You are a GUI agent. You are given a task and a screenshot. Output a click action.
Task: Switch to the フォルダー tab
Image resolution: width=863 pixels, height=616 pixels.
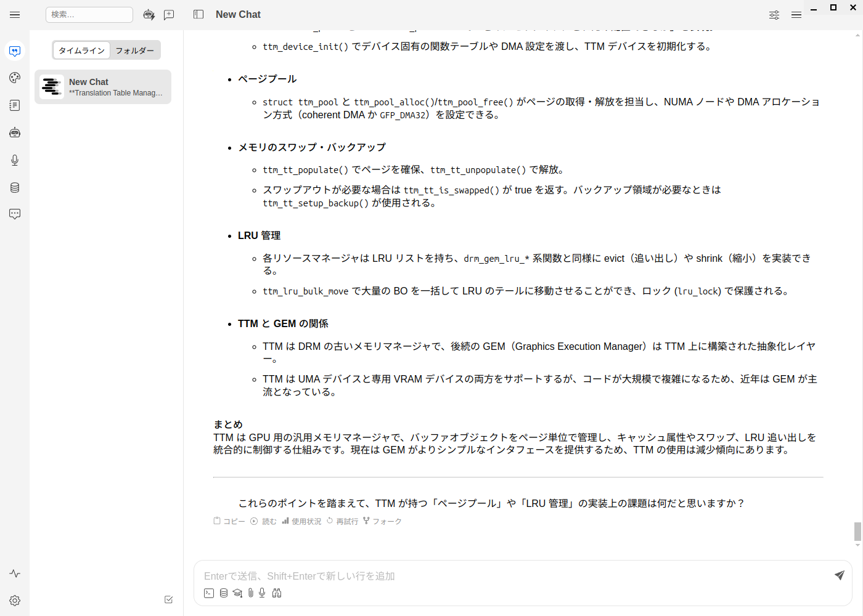coord(135,51)
